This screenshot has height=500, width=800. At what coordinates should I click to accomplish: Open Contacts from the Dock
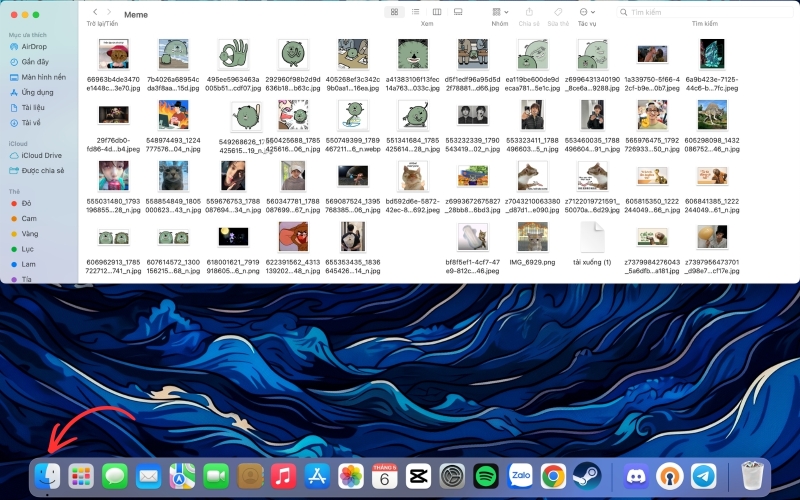[250, 477]
